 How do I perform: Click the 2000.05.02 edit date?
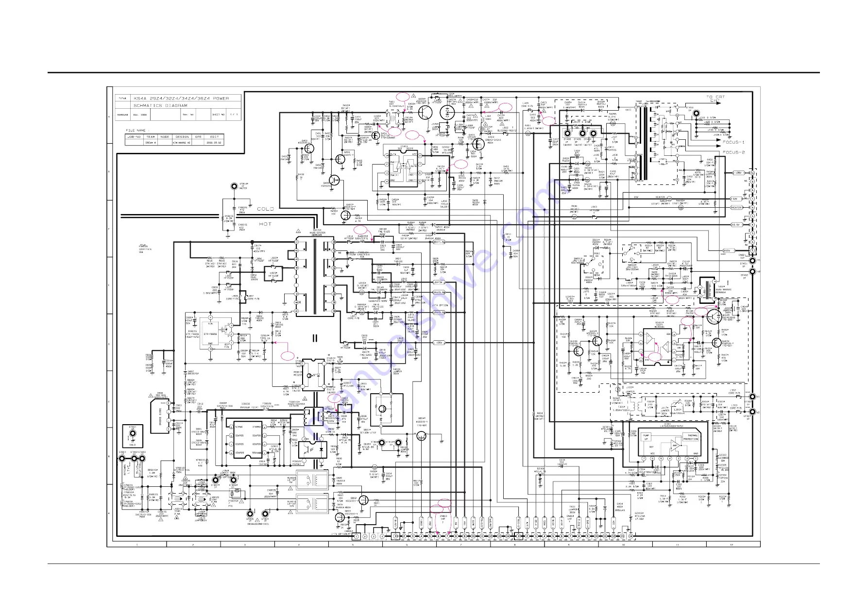coord(214,143)
